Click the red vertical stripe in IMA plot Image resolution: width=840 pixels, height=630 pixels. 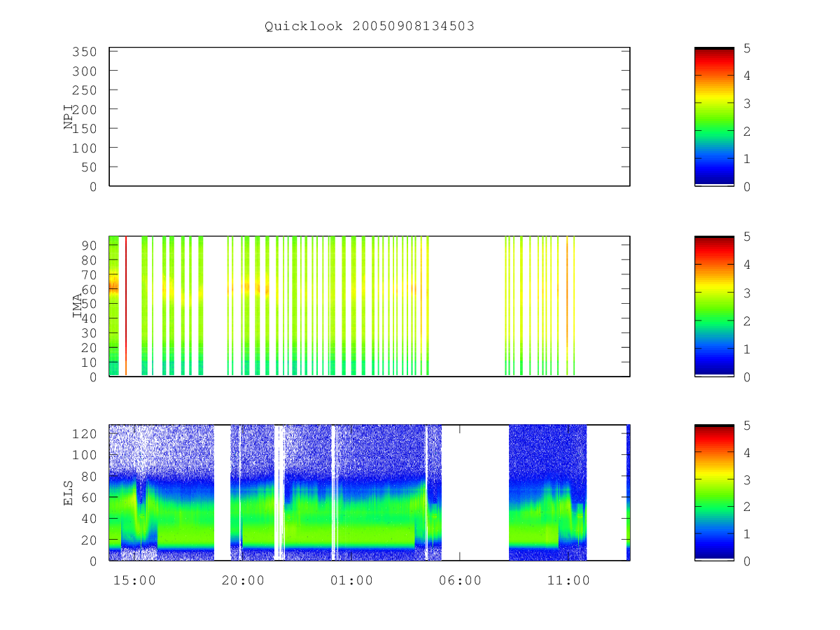tap(126, 306)
